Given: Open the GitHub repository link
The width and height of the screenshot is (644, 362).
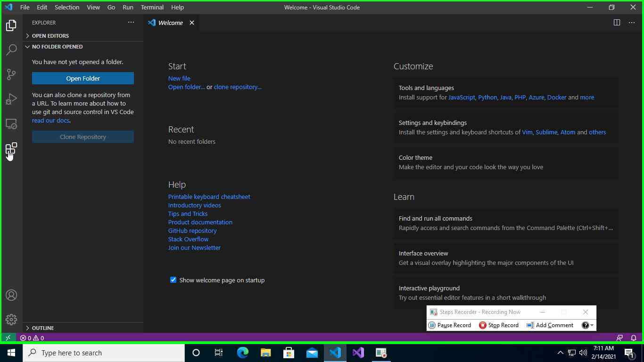Looking at the screenshot, I should coord(192,230).
